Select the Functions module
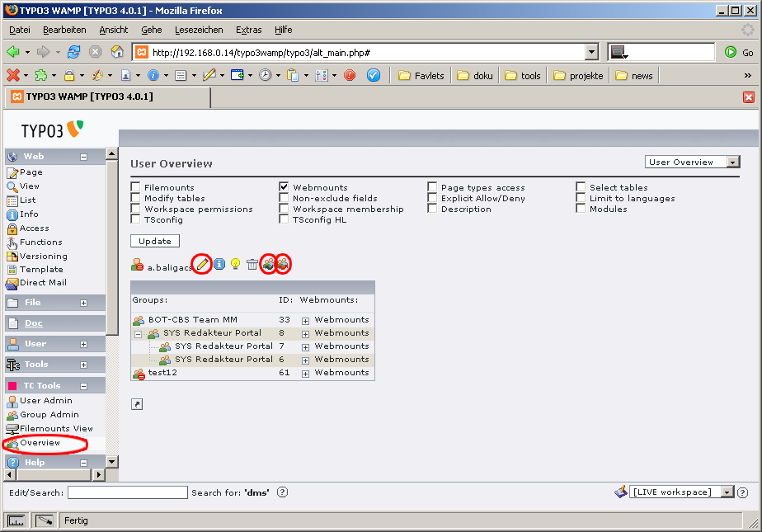Viewport: 762px width, 532px height. tap(41, 242)
